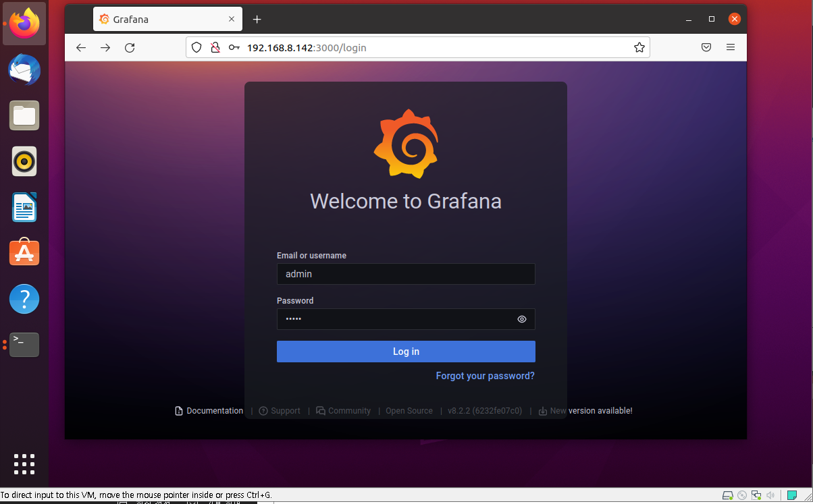Click the Log in button

(406, 352)
